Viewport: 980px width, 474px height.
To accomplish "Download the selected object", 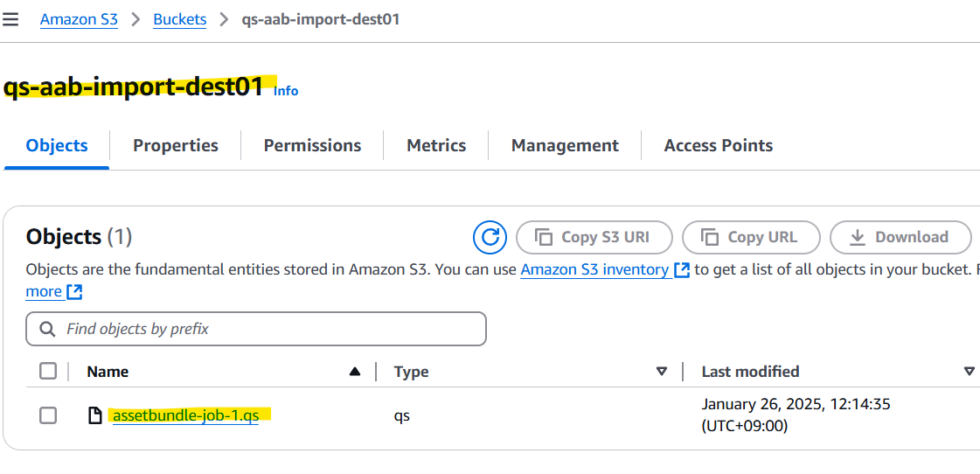I will [900, 237].
